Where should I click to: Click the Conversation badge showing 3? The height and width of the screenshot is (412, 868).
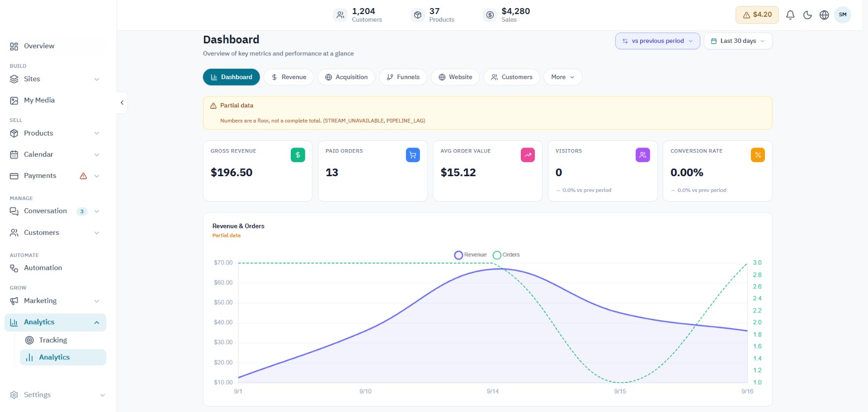click(82, 211)
